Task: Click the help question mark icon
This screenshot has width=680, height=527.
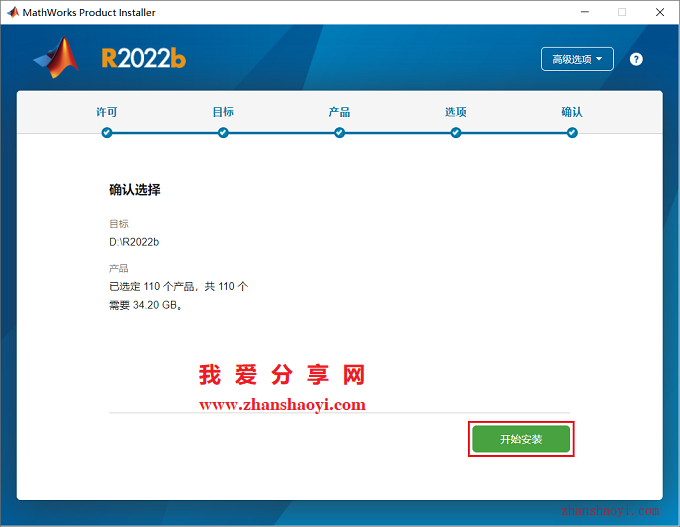Action: 636,59
